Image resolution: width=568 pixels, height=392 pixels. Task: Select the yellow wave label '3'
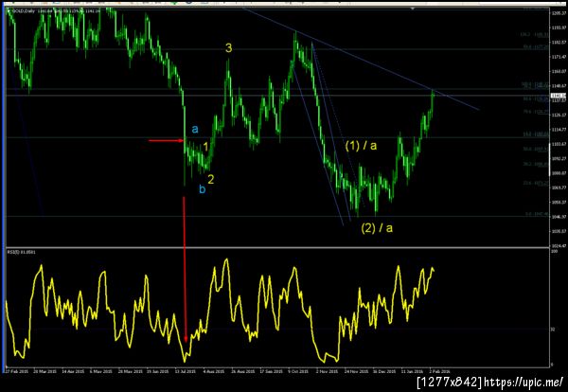tap(228, 47)
